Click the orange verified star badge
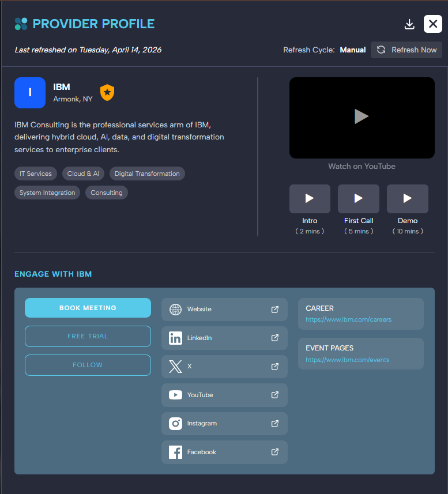 107,93
